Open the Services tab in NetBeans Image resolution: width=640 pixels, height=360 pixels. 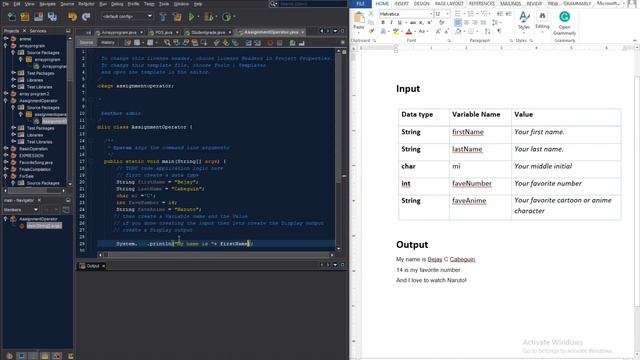pos(38,31)
